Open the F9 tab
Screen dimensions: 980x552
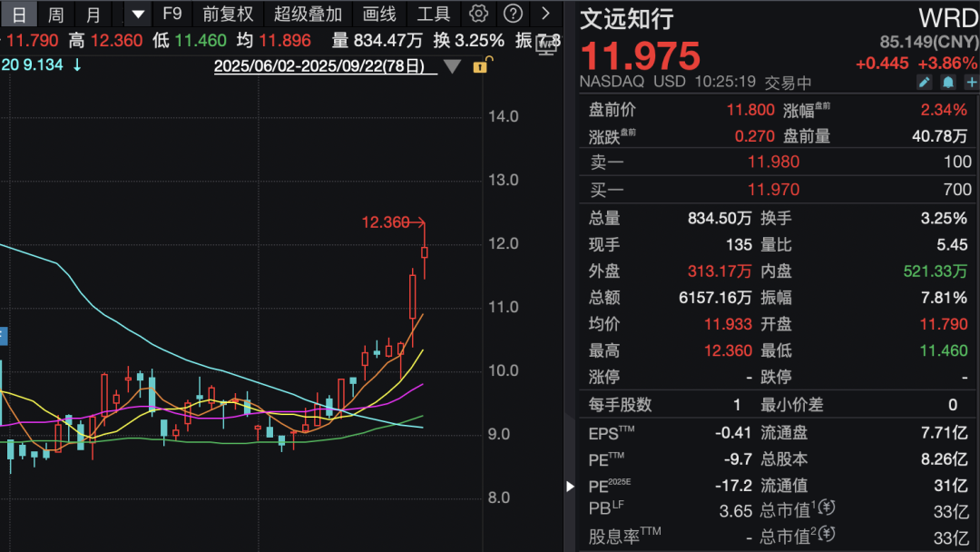coord(171,14)
